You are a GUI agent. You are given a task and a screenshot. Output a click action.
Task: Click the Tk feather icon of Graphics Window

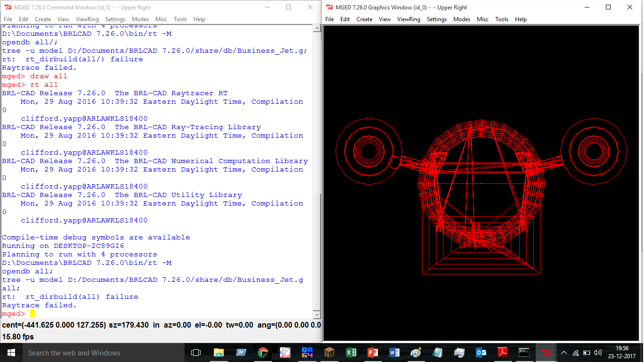click(330, 8)
